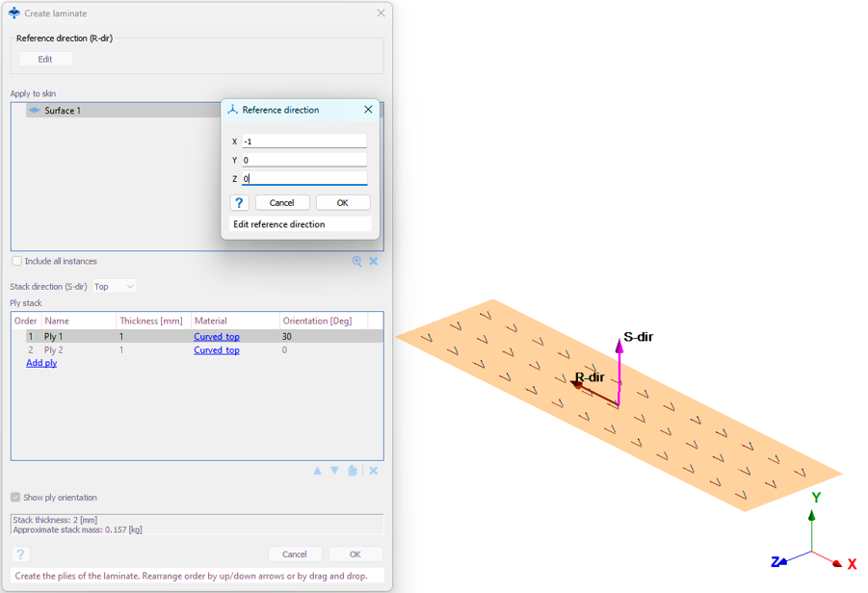
Task: Open help in Reference direction dialog
Action: 240,202
